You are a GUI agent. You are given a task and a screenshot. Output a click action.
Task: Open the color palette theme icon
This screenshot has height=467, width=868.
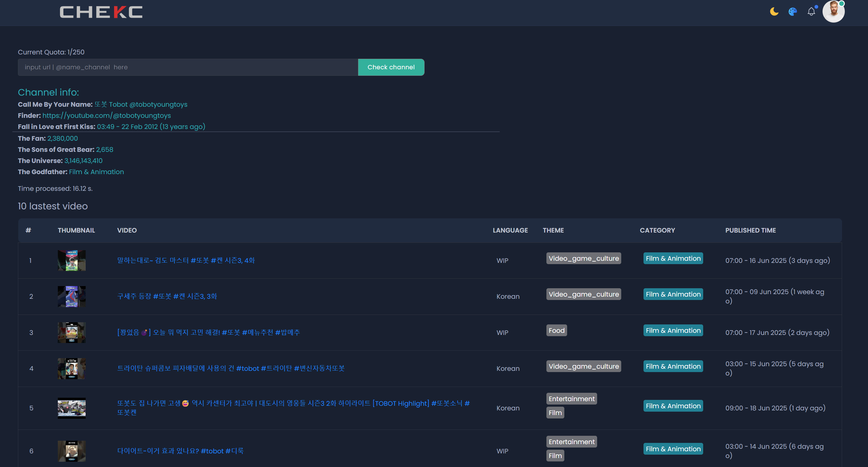793,12
